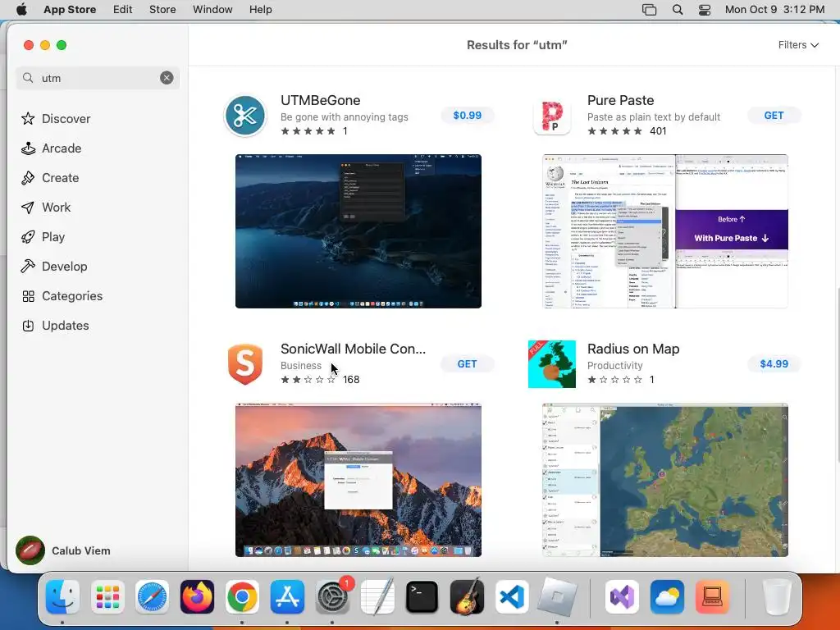The height and width of the screenshot is (630, 840).
Task: Click the results window vertical scrollbar
Action: click(x=837, y=375)
